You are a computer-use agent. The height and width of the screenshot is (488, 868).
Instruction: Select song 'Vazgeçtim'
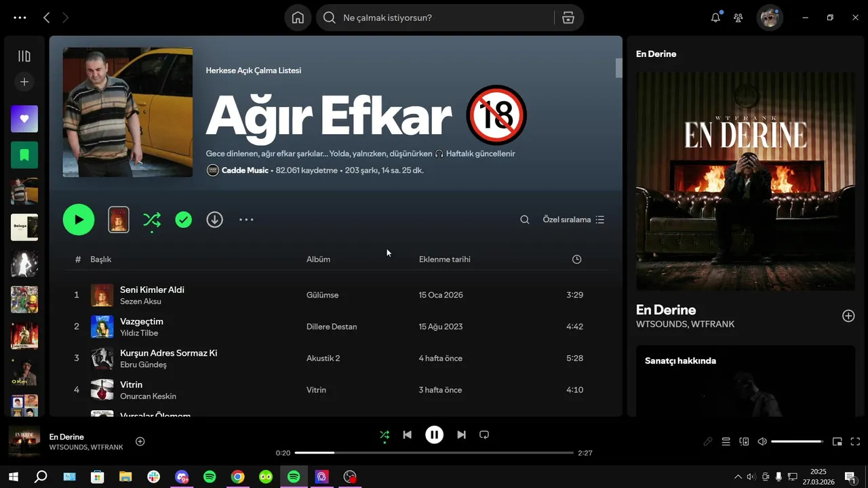142,321
